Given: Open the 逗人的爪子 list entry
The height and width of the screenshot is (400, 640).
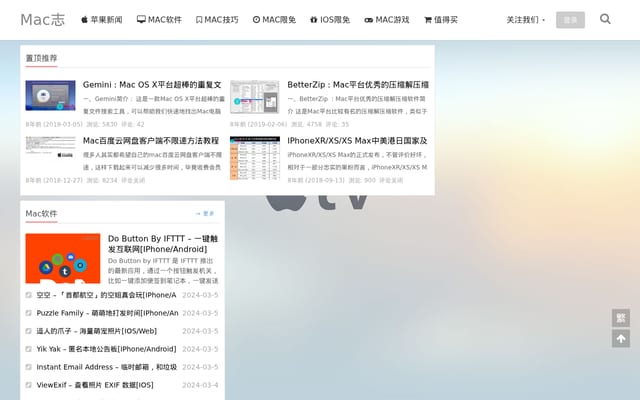Looking at the screenshot, I should point(96,331).
